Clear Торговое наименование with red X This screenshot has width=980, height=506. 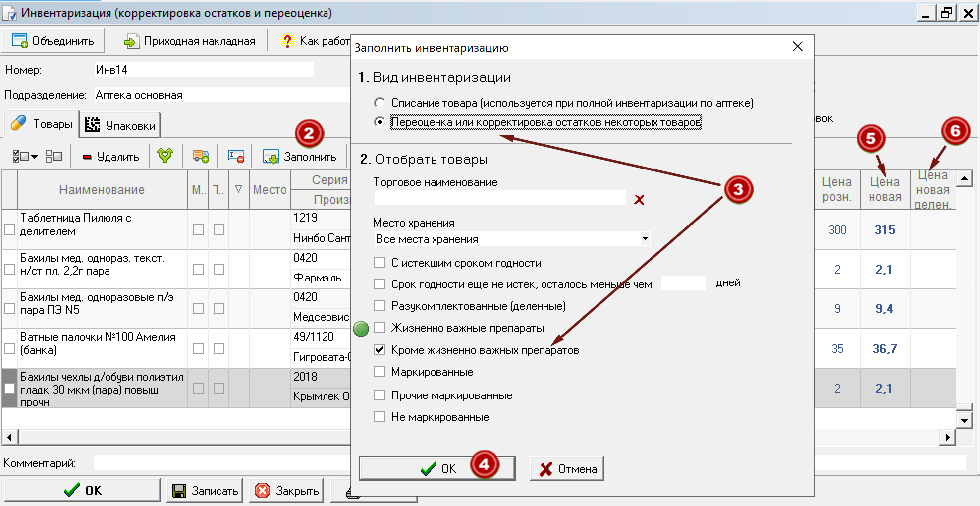(x=640, y=200)
